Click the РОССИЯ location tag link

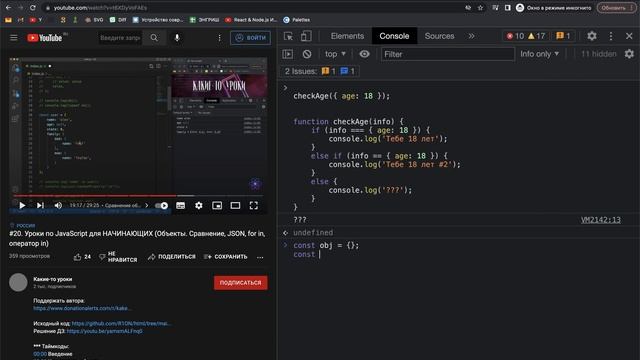point(25,225)
